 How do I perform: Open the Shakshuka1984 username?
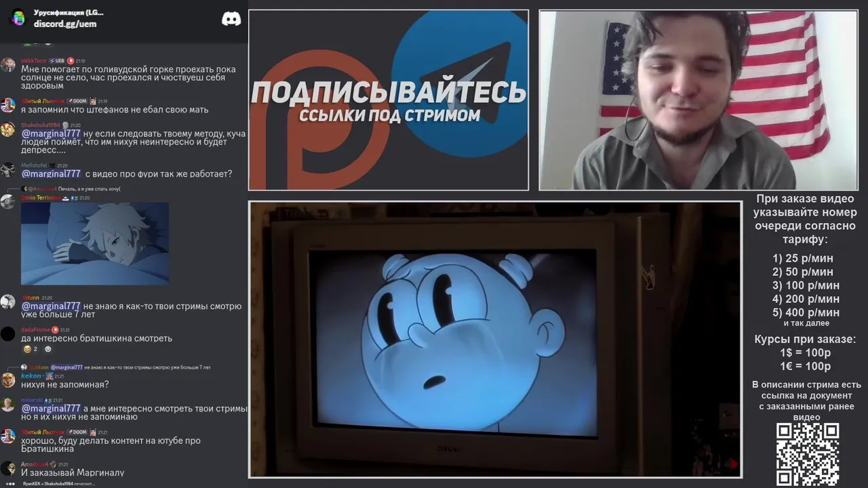point(40,125)
